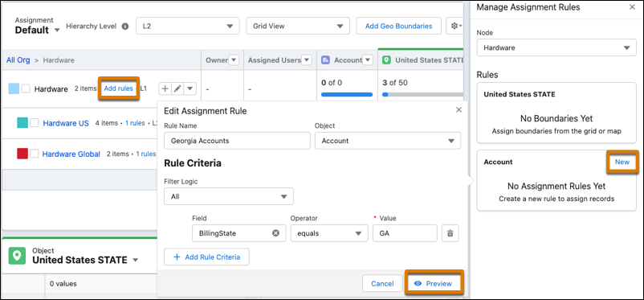Click the light blue Hardware color swatch
The image size is (644, 300).
tap(14, 88)
